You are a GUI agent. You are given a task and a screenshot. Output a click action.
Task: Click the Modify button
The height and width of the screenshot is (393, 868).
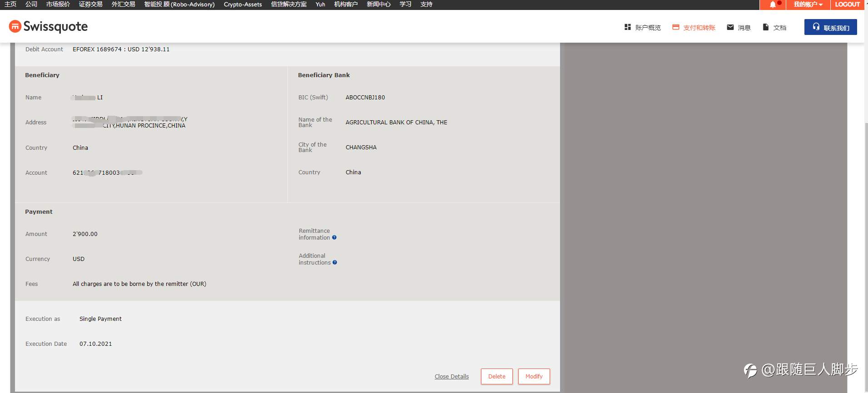[x=534, y=376]
